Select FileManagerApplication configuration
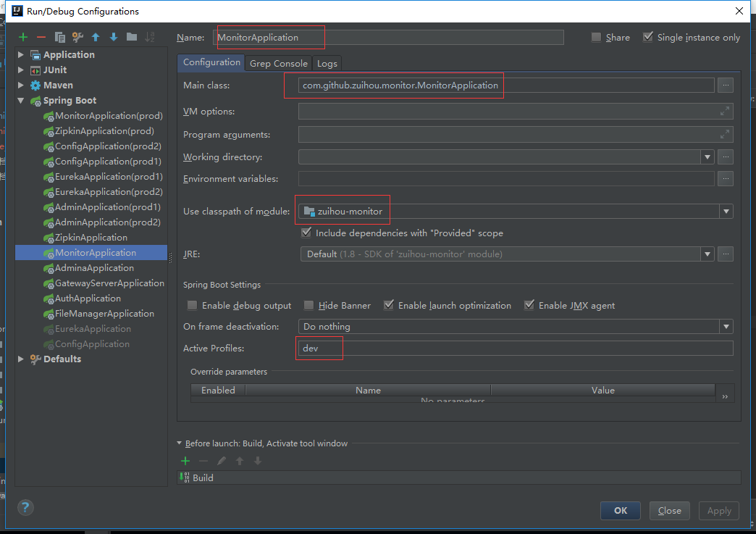Viewport: 756px width, 534px height. click(x=104, y=314)
